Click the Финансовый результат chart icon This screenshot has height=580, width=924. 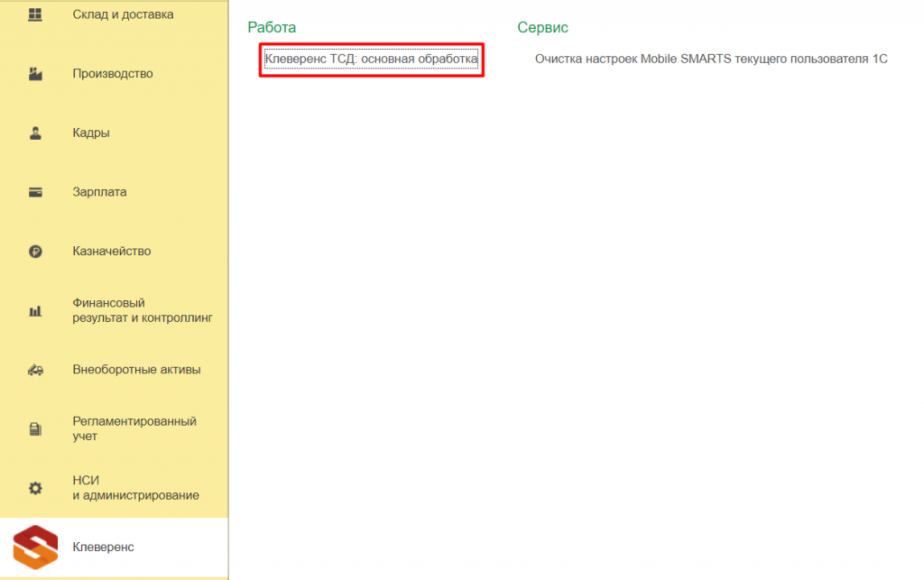coord(35,310)
